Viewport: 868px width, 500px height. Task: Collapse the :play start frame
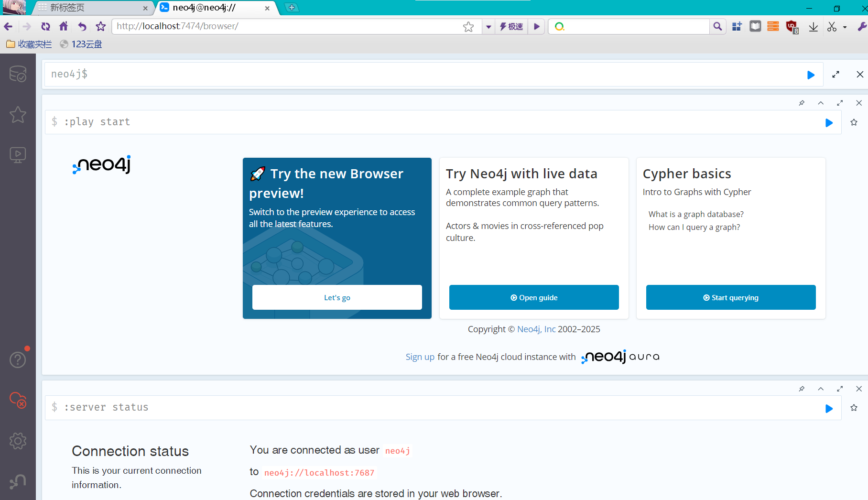click(821, 103)
